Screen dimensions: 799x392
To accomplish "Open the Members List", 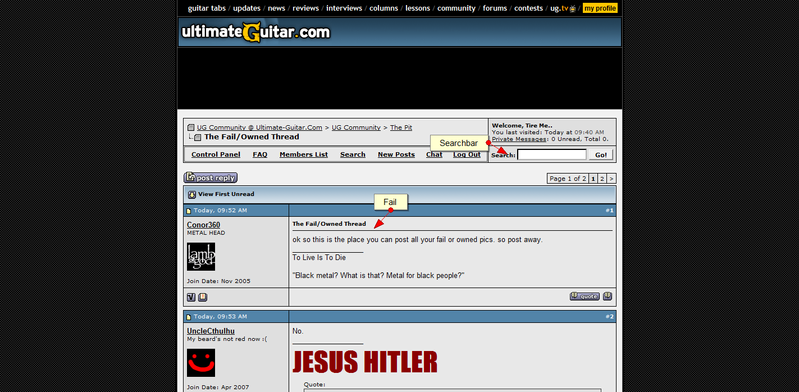I will click(304, 154).
